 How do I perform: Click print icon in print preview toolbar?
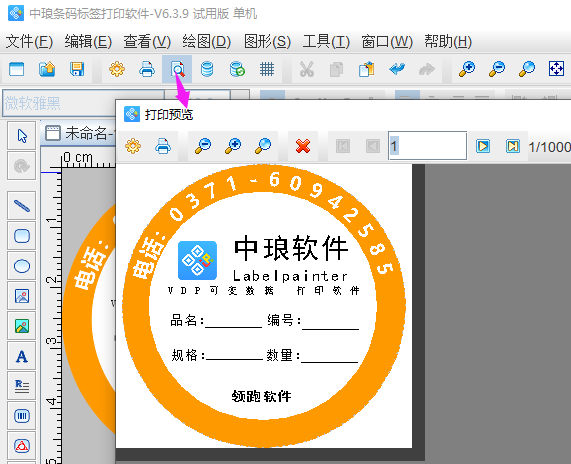[x=163, y=146]
